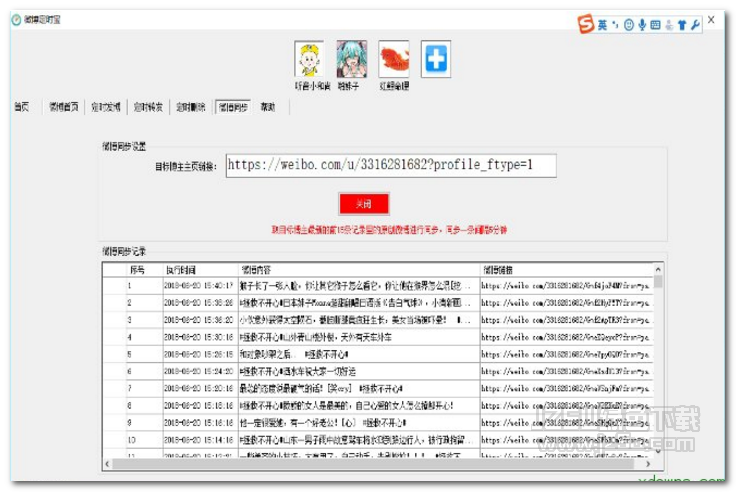Click the red 关闭 button
The height and width of the screenshot is (492, 736).
[x=364, y=204]
